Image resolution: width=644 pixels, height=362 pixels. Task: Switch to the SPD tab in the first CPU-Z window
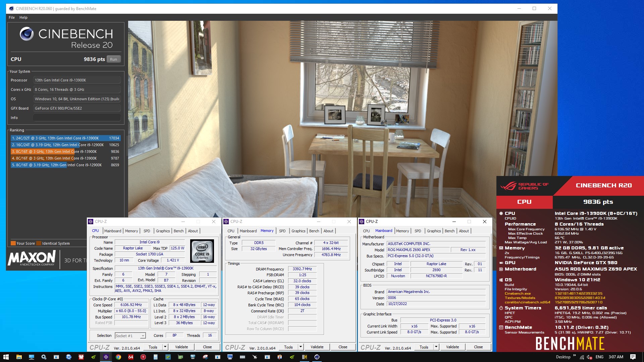[147, 231]
